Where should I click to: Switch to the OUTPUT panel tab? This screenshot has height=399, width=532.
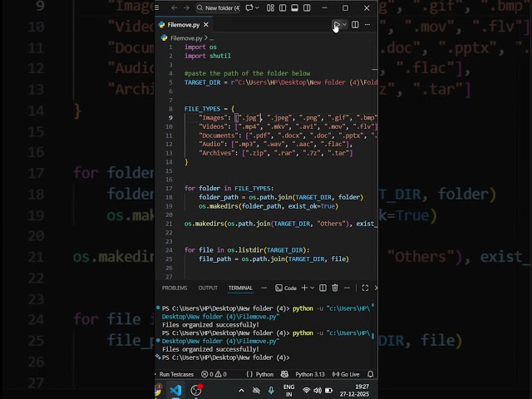click(208, 288)
